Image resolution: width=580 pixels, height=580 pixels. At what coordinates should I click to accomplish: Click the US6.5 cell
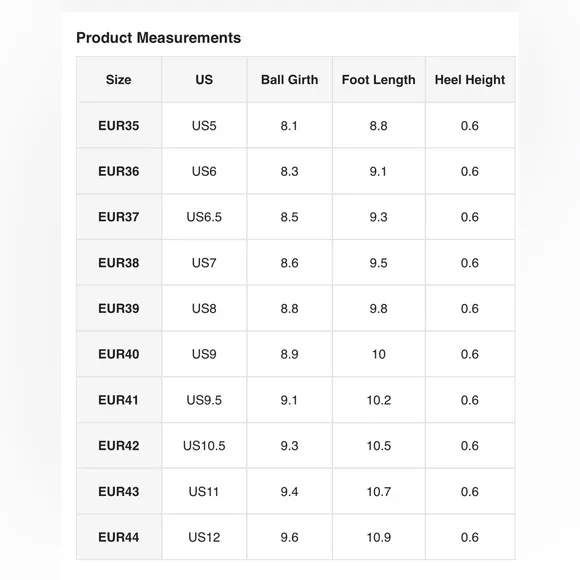(204, 217)
